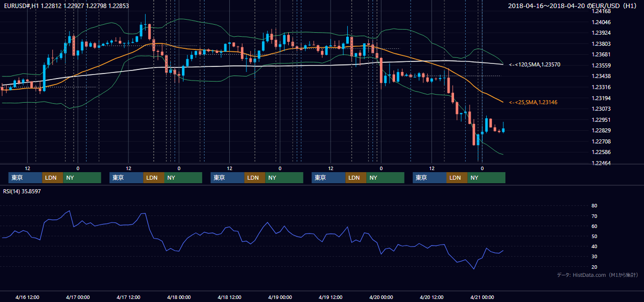644x302 pixels.
Task: Select the 4/19 12:00 time axis label
Action: (x=331, y=297)
